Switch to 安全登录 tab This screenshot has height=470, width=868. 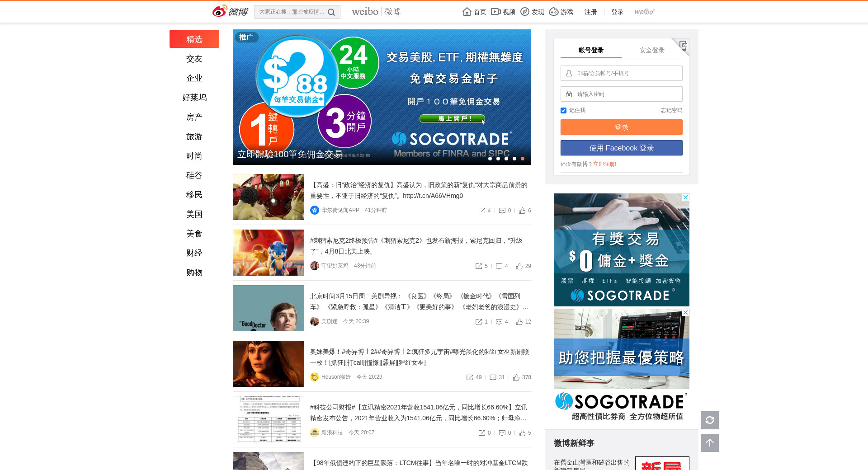651,50
